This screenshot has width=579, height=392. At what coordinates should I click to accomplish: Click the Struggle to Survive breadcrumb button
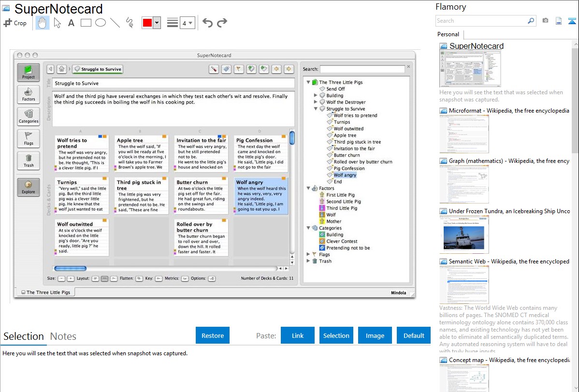98,69
